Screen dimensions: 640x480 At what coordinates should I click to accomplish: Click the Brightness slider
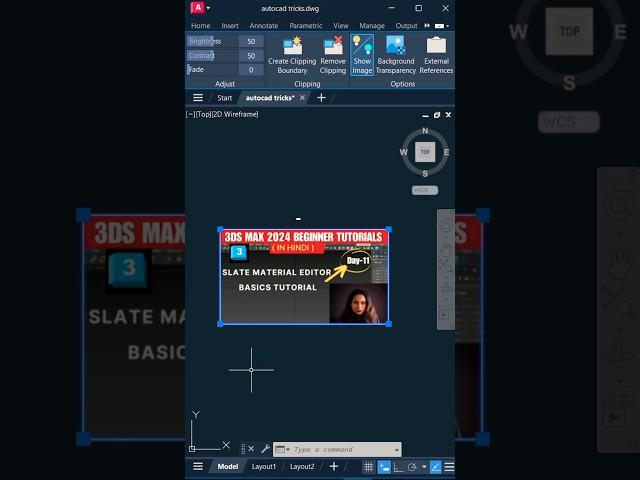[212, 41]
